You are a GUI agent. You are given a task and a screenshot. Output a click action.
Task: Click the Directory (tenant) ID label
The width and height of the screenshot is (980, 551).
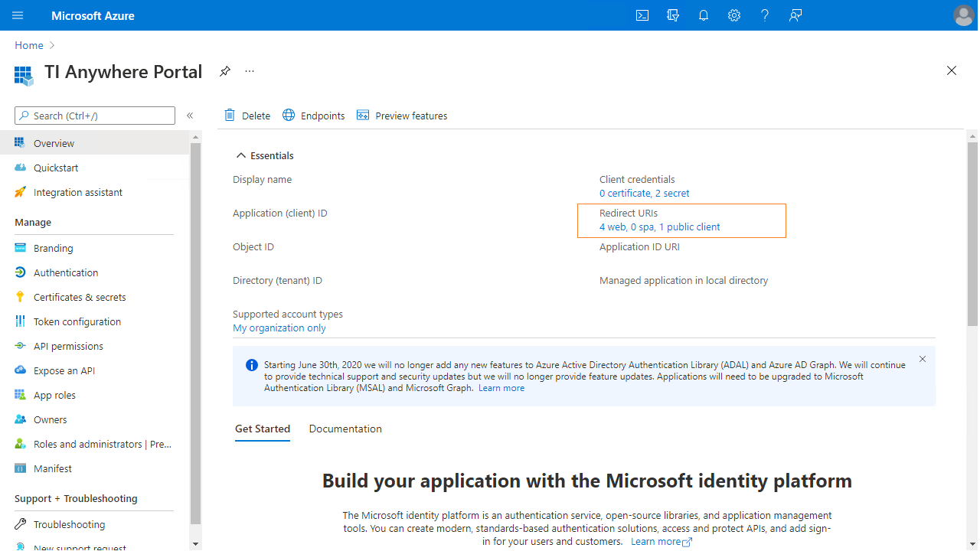pyautogui.click(x=277, y=280)
